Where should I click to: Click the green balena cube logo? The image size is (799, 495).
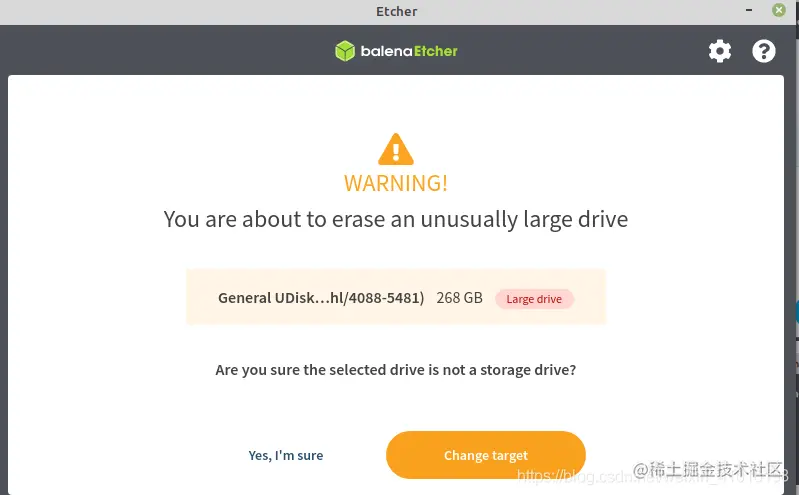click(345, 51)
